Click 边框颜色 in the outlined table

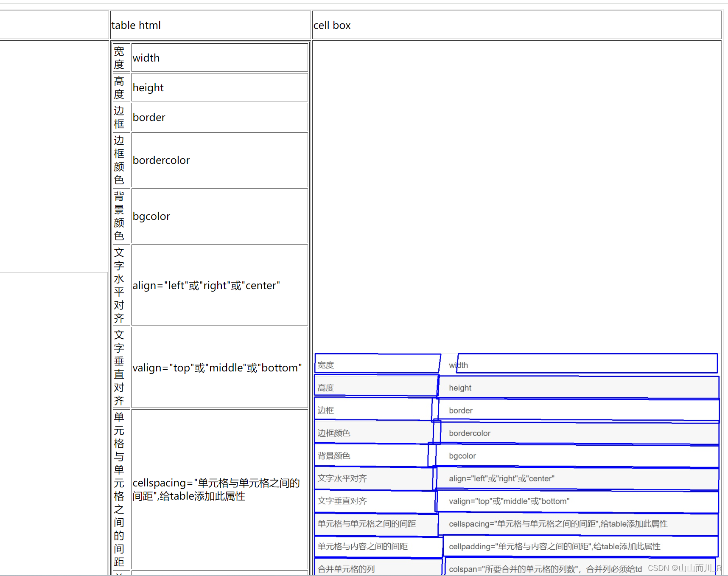point(334,433)
